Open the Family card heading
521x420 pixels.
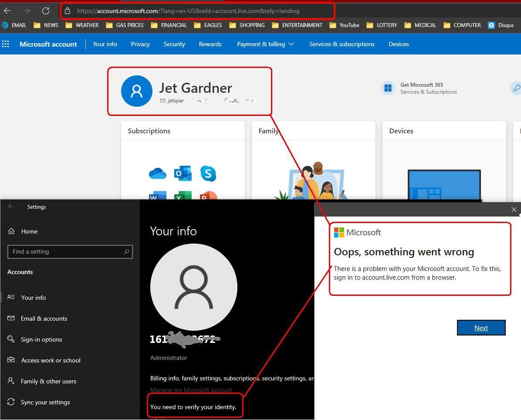pyautogui.click(x=268, y=131)
